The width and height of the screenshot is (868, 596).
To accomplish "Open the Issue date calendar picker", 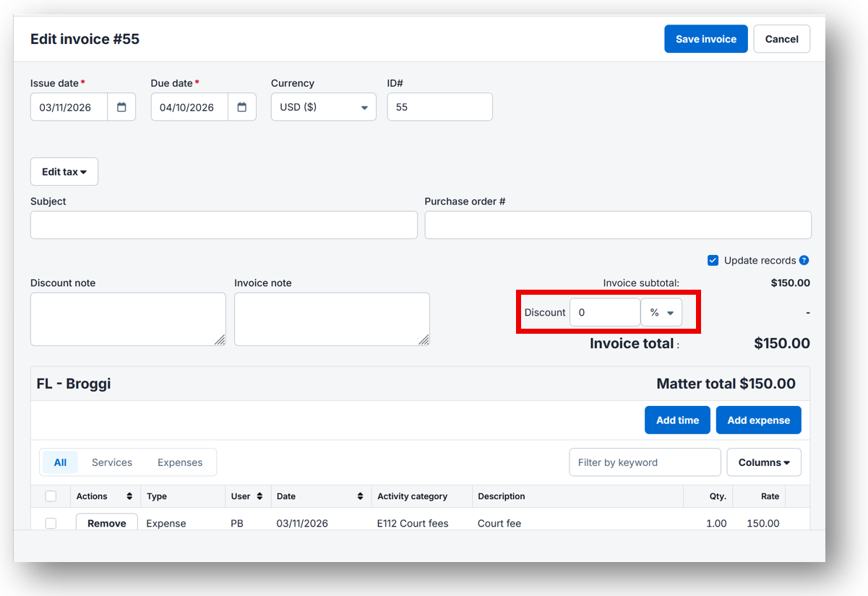I will point(122,106).
